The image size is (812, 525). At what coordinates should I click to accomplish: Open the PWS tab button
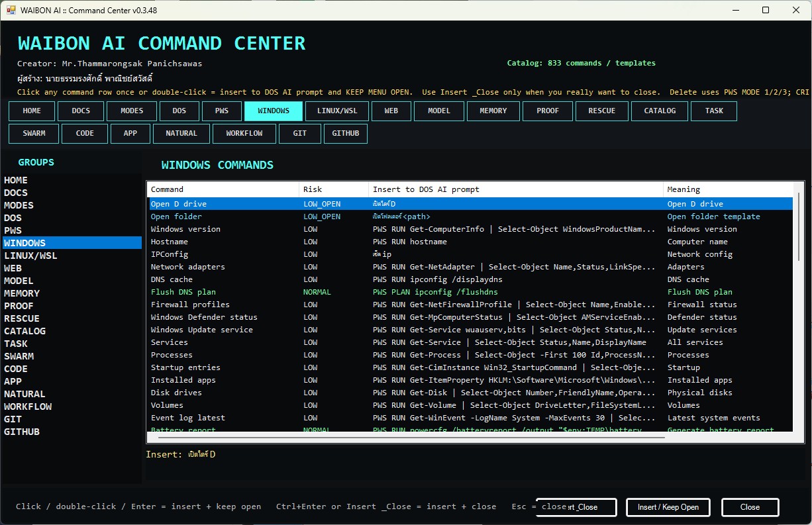pos(221,111)
